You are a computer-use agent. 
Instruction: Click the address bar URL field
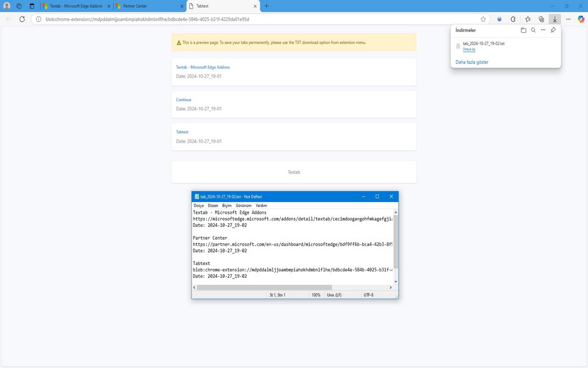point(260,19)
